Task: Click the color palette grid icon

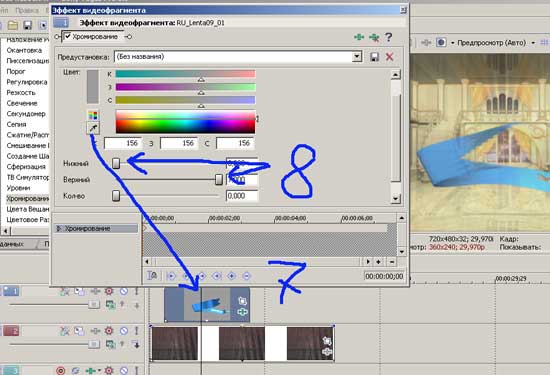Action: [x=93, y=115]
